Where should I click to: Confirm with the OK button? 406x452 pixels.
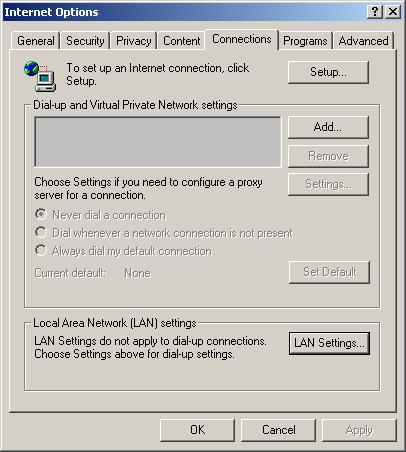click(197, 430)
